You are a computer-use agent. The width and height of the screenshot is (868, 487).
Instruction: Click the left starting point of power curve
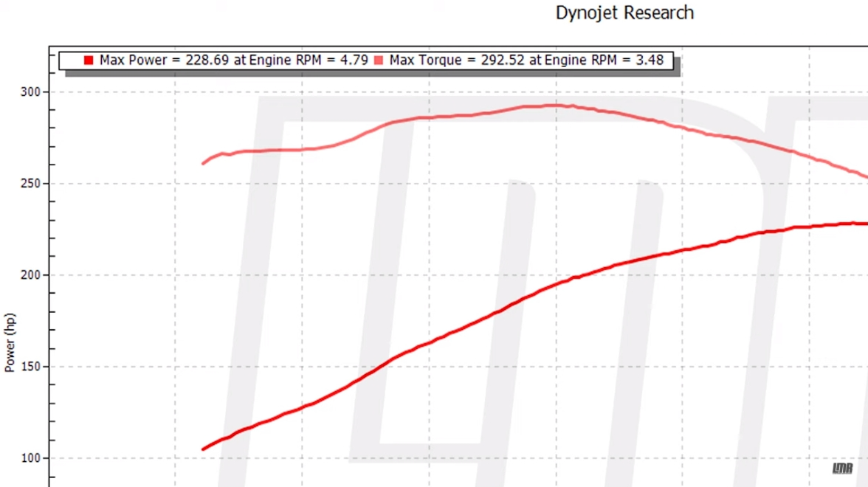click(203, 449)
